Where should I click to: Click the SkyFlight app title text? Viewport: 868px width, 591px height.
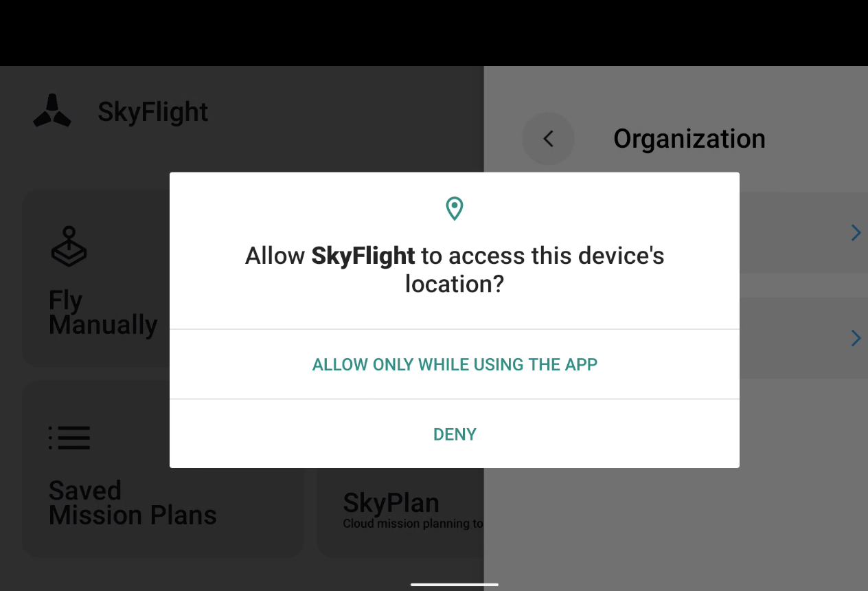coord(152,111)
